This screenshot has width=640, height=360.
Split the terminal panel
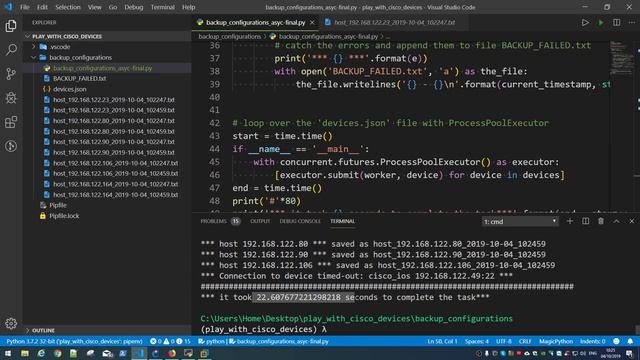pyautogui.click(x=585, y=221)
